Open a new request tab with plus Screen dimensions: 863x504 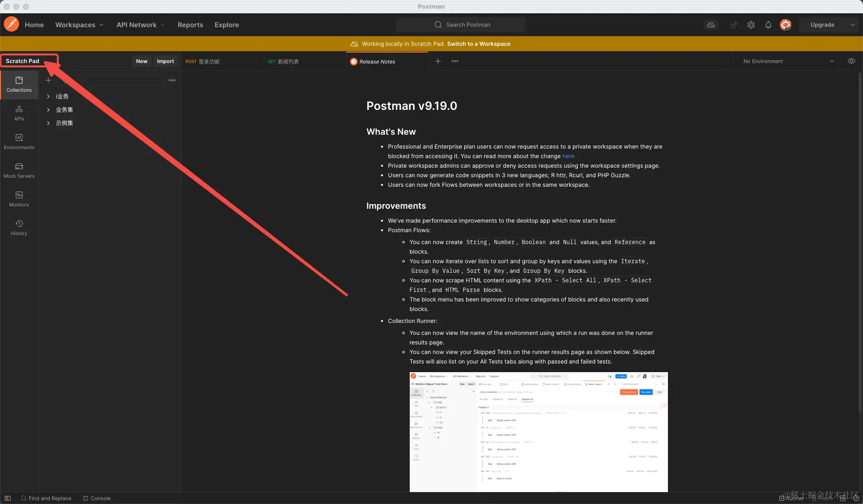(437, 61)
